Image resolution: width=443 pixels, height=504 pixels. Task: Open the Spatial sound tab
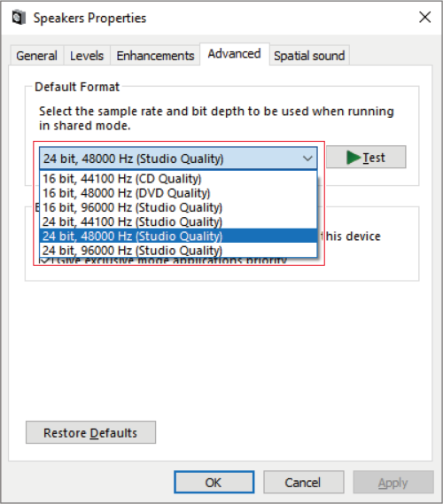309,56
